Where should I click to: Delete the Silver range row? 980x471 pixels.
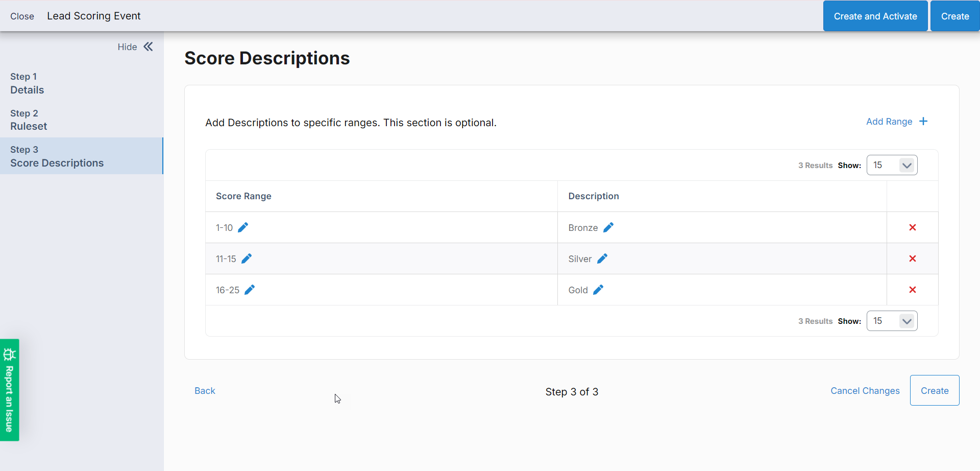[913, 258]
